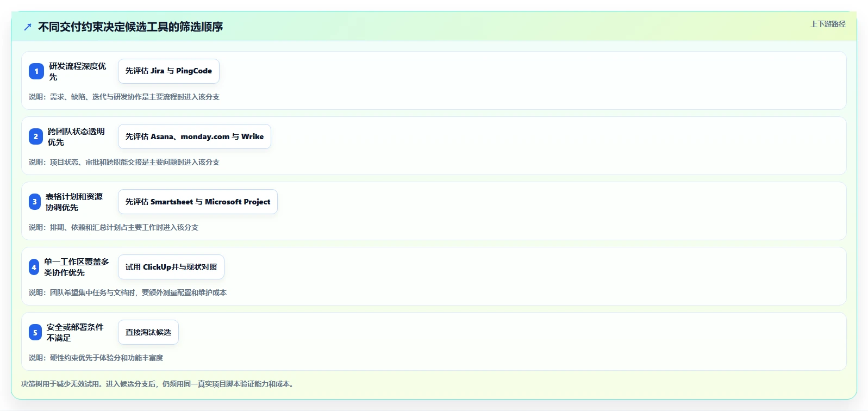Click the heading 不同交付约束决定候选工具的筛选顺序
The width and height of the screenshot is (868, 411).
[130, 27]
